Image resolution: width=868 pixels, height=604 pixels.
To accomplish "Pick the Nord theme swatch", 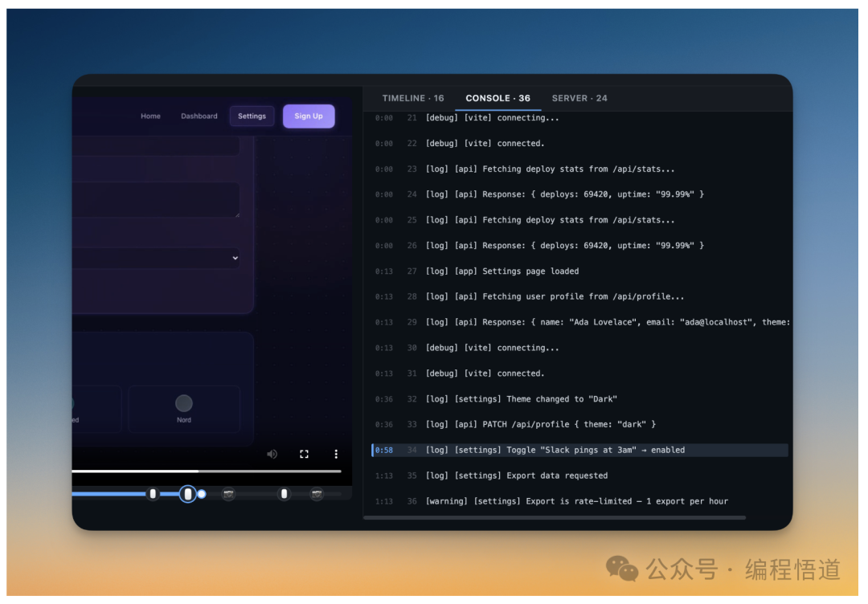I will pyautogui.click(x=184, y=409).
